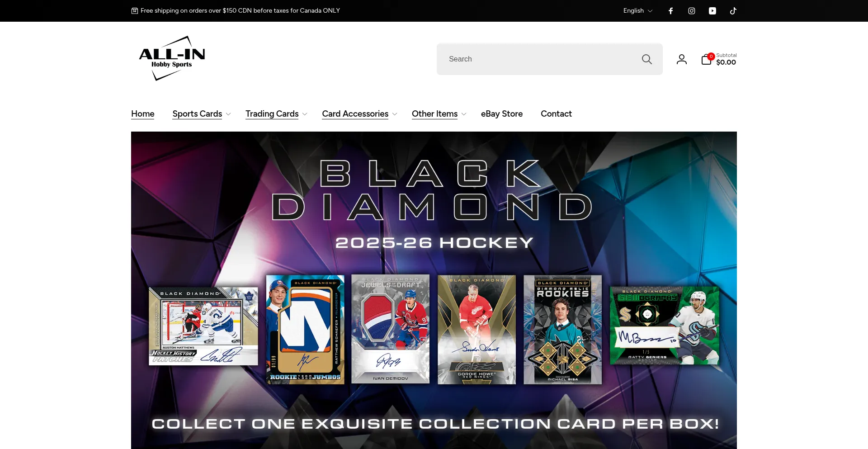Screen dimensions: 868x449
Task: Open the Facebook social icon
Action: (x=671, y=11)
